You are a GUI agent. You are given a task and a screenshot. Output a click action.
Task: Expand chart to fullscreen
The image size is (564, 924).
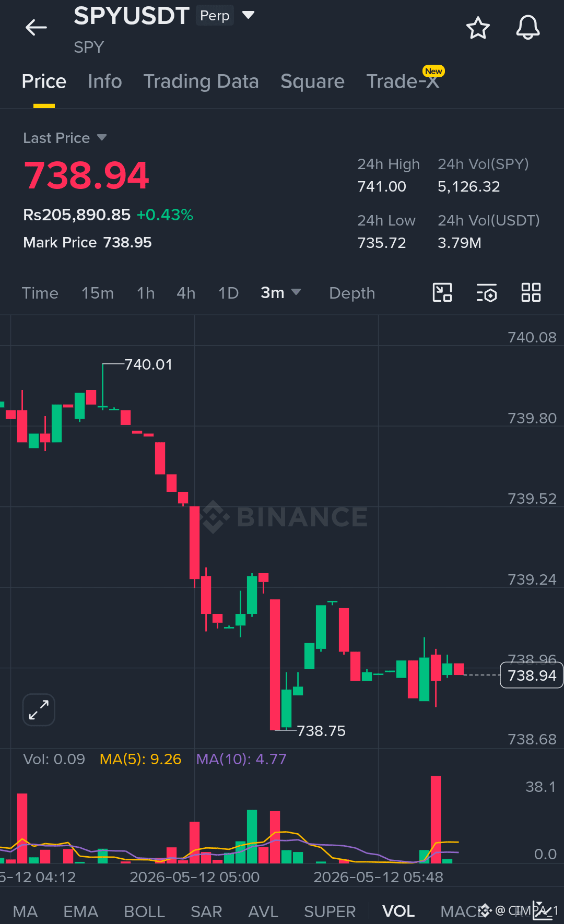coord(39,709)
